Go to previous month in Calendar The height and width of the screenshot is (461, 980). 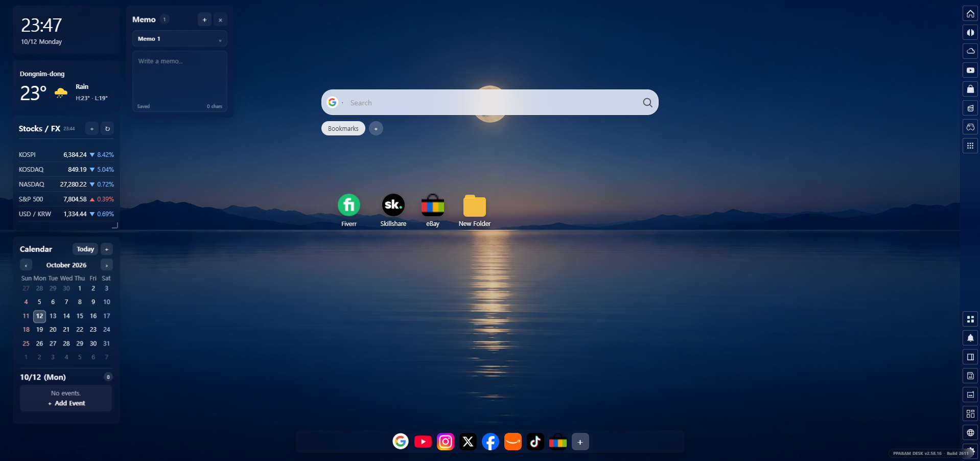[x=26, y=265]
